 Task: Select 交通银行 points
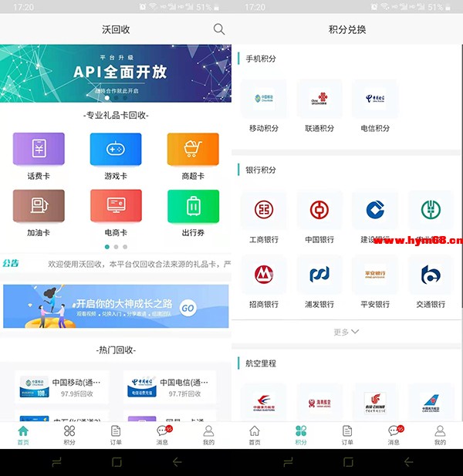pos(431,282)
